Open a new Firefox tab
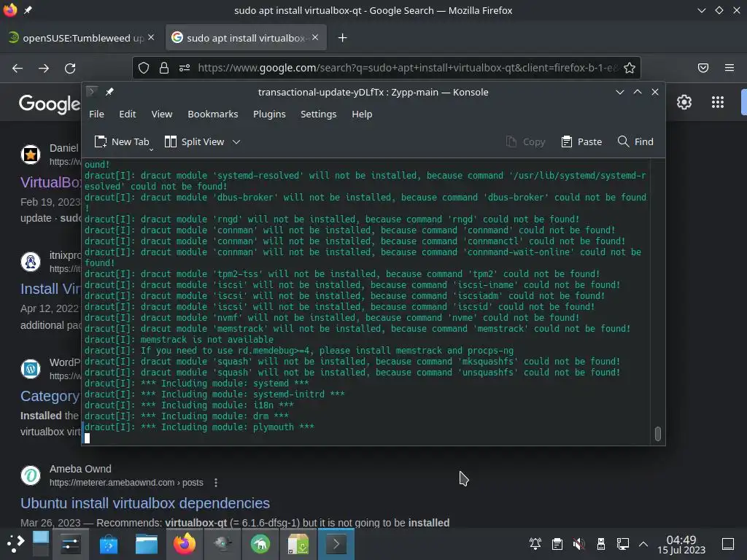 343,38
